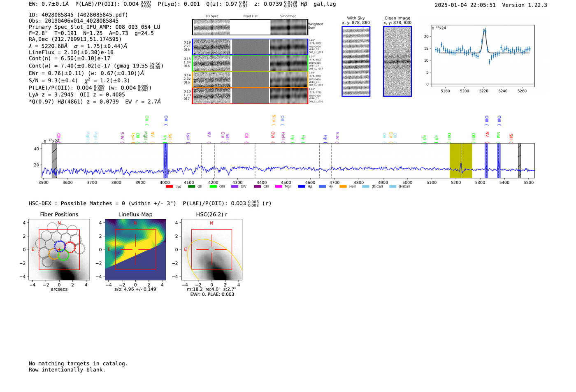Screen dimensions: 576x392
Task: Open the Clean Image thumbnail
Action: point(397,61)
